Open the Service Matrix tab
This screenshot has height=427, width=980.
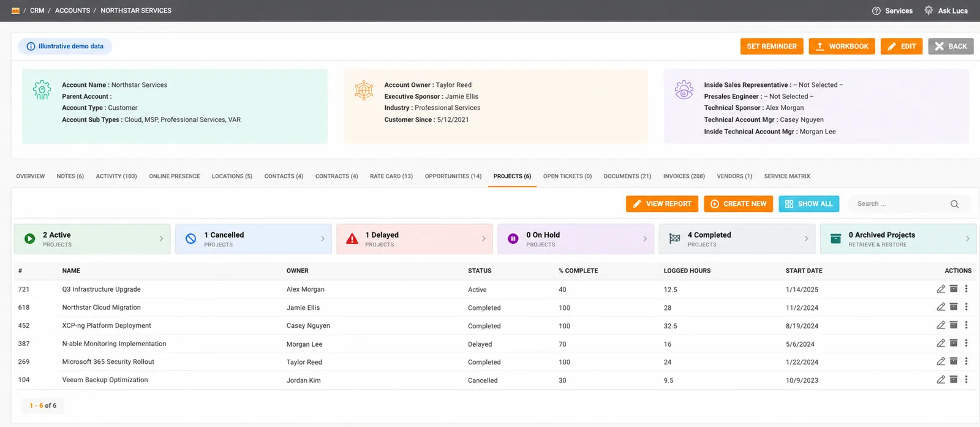coord(787,176)
